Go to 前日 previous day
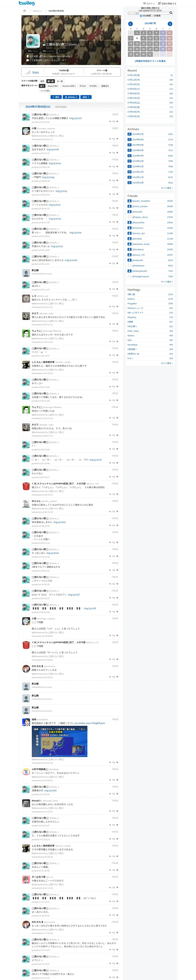 pyautogui.click(x=86, y=97)
